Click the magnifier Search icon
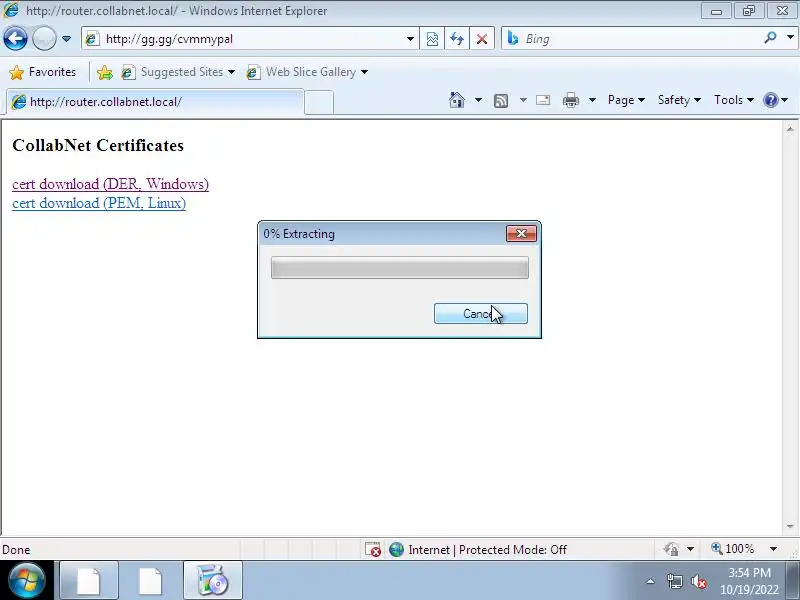The height and width of the screenshot is (600, 800). (770, 38)
